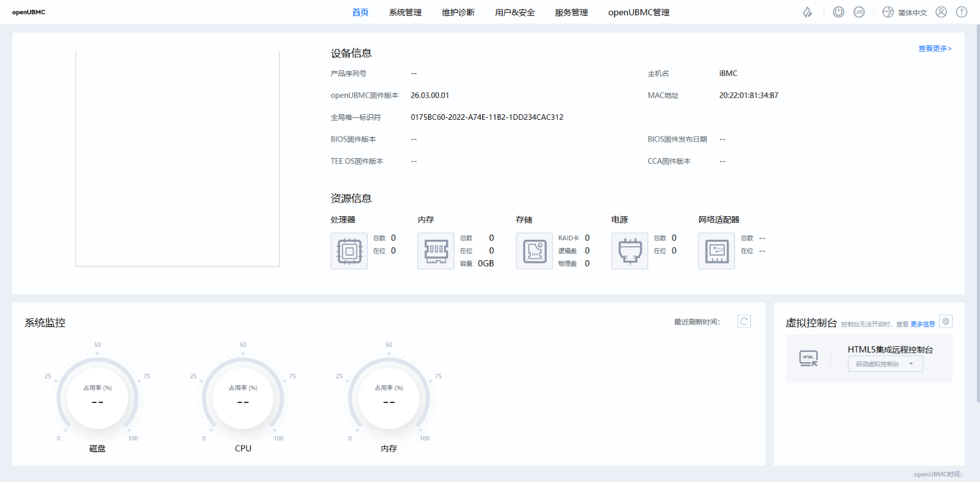This screenshot has height=482, width=980.
Task: Click the memory (内存) module icon
Action: pyautogui.click(x=436, y=251)
